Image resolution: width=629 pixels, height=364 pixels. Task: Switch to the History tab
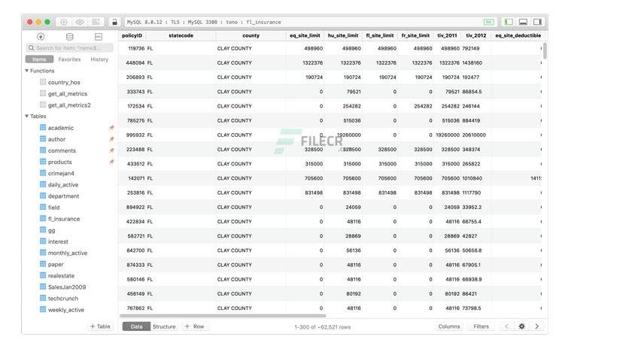99,59
